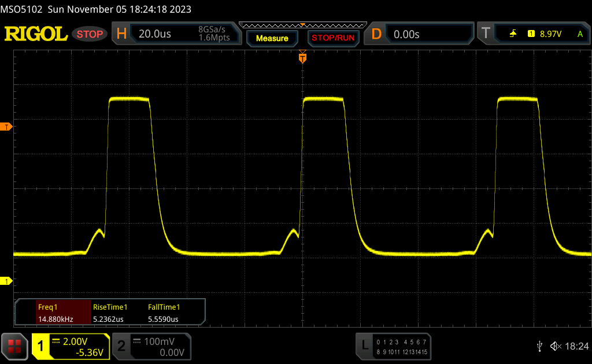Select the Freq1 measurement result
Screen dimensions: 592x364
[53, 313]
